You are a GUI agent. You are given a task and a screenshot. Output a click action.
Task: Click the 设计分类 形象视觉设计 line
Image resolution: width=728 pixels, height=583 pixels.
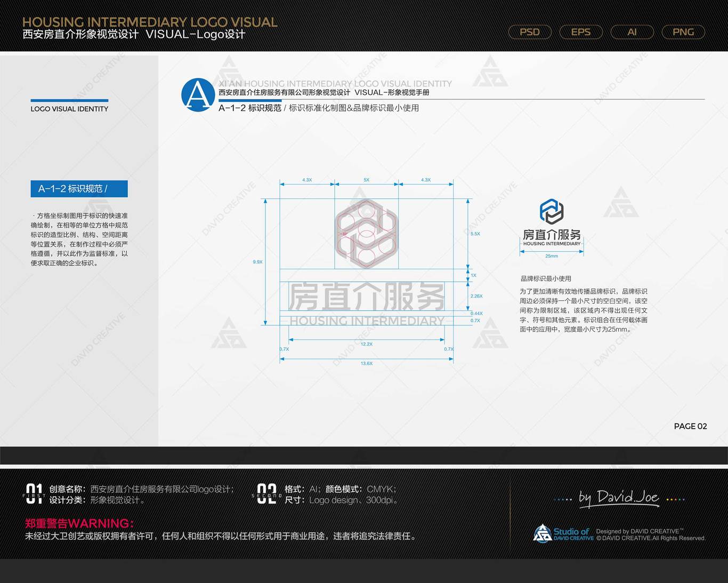click(x=97, y=500)
